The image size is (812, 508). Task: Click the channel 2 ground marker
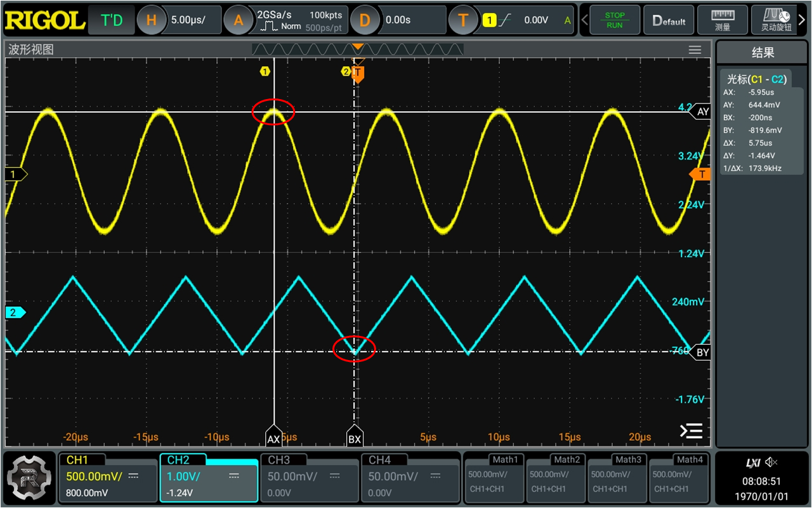[x=15, y=312]
